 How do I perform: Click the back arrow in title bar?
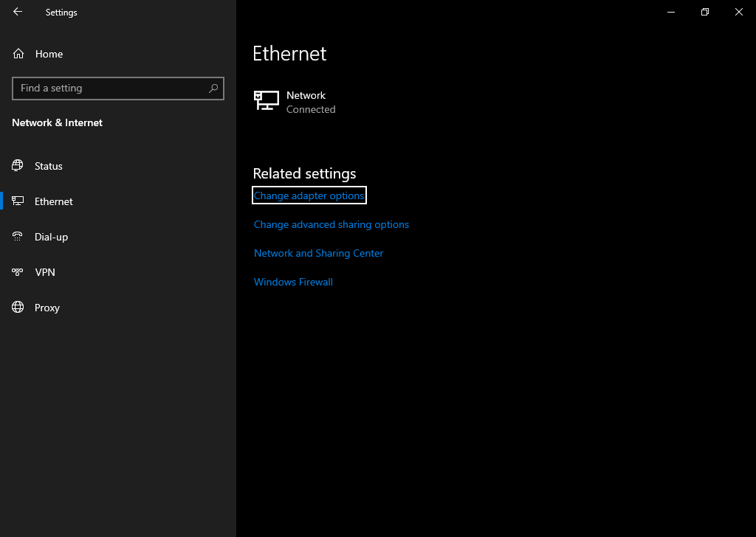click(x=18, y=12)
